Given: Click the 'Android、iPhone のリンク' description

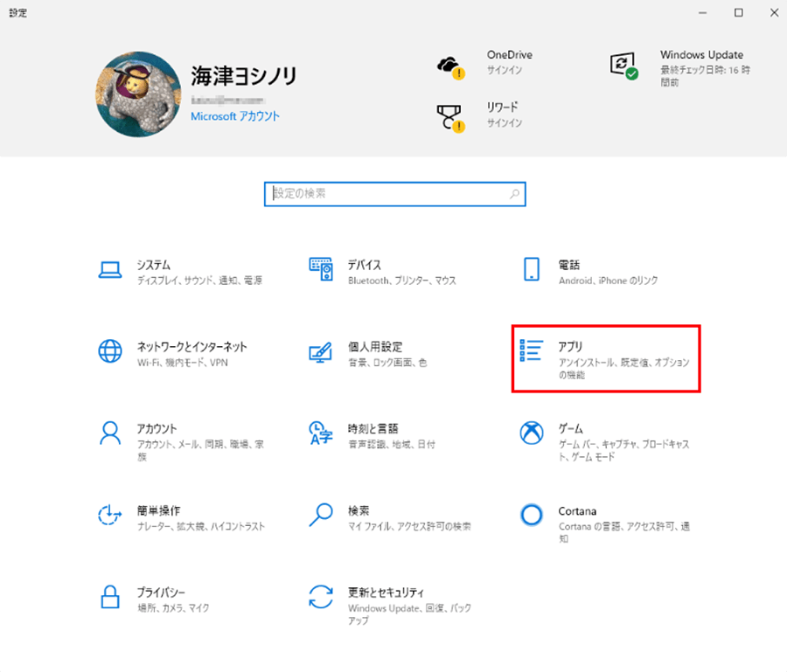Looking at the screenshot, I should [609, 281].
